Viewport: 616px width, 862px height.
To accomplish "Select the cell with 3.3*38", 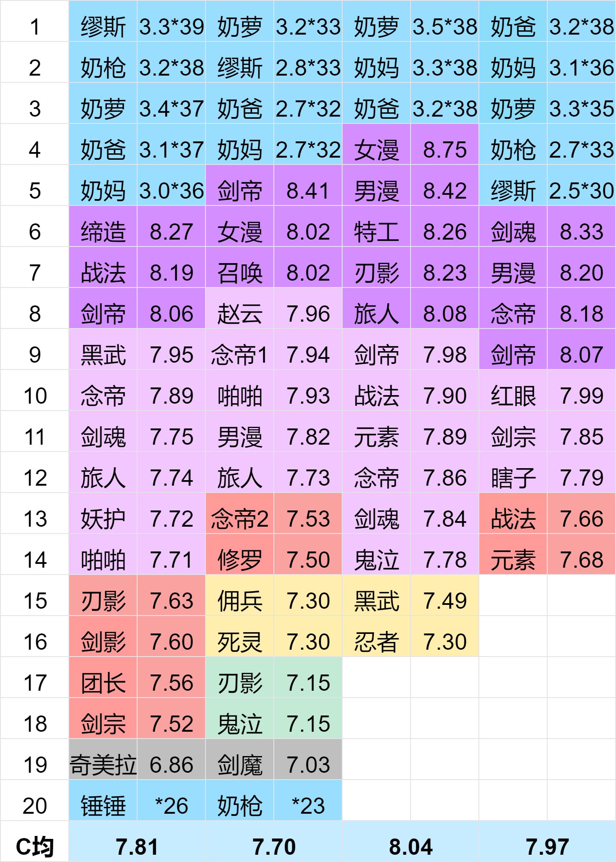I will pos(445,62).
